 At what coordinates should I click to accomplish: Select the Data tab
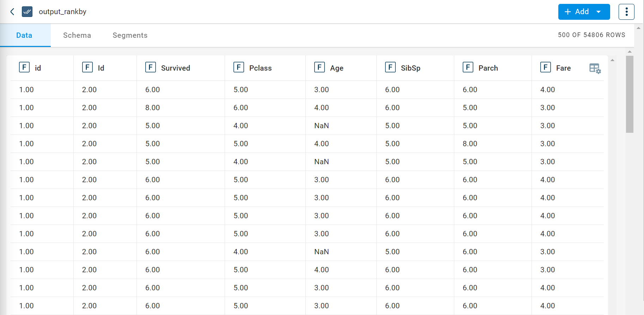pos(24,35)
